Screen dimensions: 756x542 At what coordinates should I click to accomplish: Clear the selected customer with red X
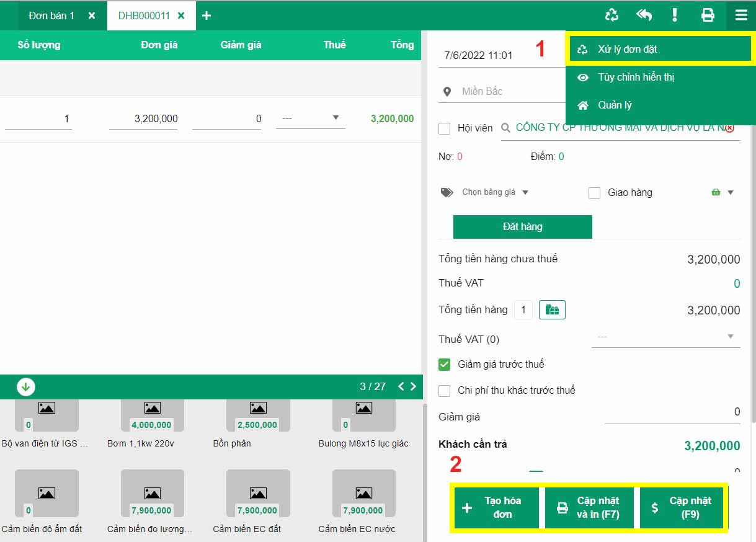point(729,128)
